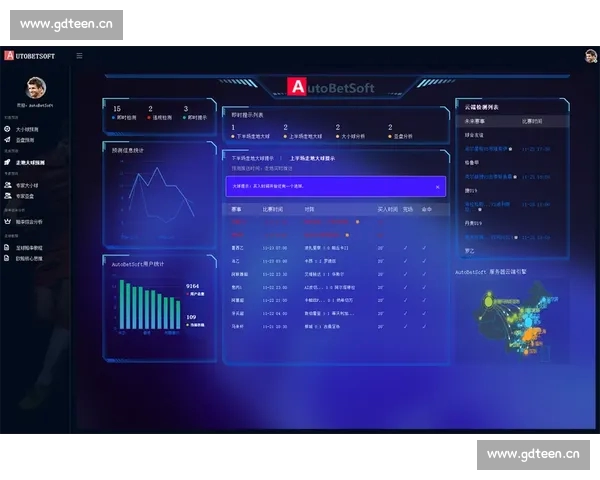Open the crown-icon analysis item in sidebar
600x480 pixels.
click(x=30, y=221)
